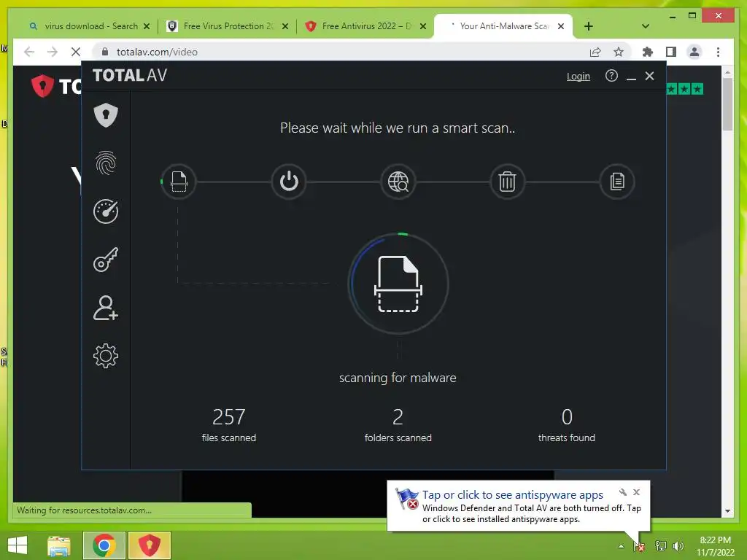Open Action Center flag tray icon
Image resolution: width=747 pixels, height=560 pixels.
point(639,546)
